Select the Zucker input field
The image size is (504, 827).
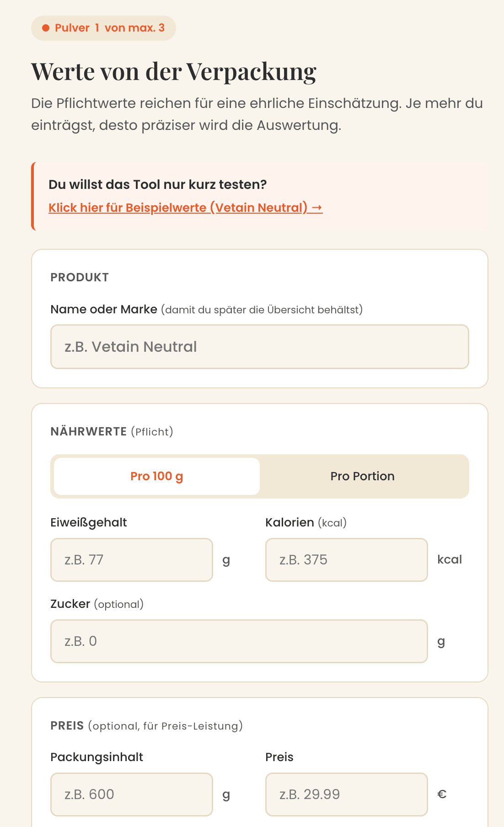pyautogui.click(x=239, y=641)
